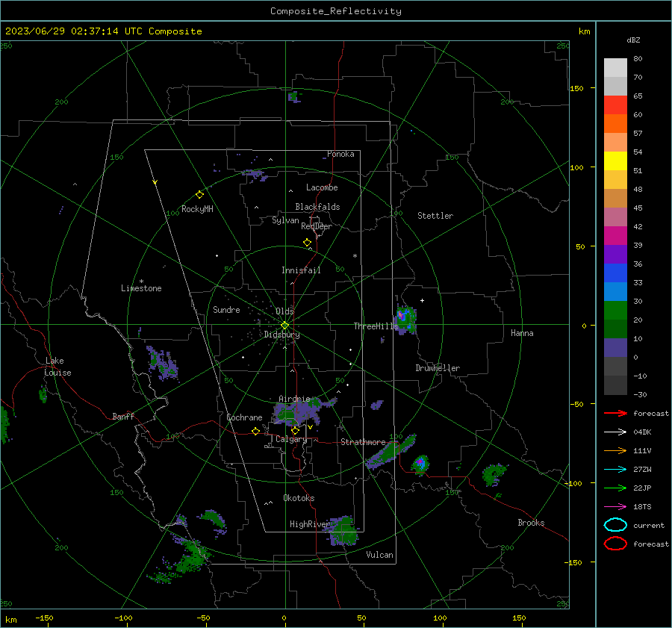Click the Calgary city label
Screen dimensions: 672x628
[291, 439]
